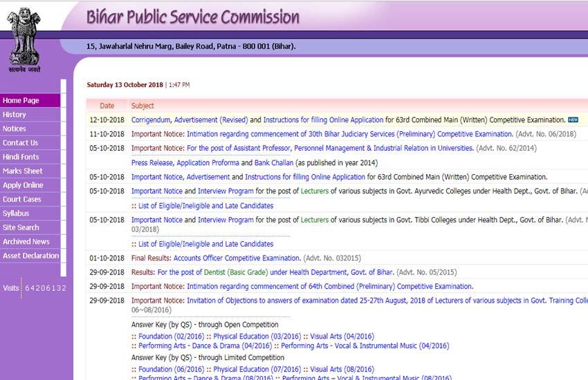Open the Notices section in sidebar
Viewport: 588px width, 380px height.
[15, 129]
